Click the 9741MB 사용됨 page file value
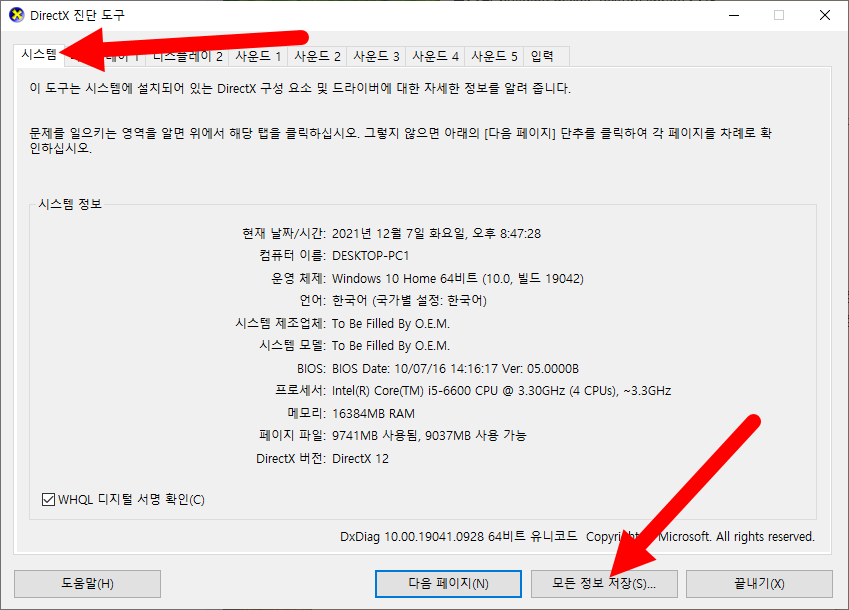This screenshot has width=849, height=610. click(x=429, y=436)
